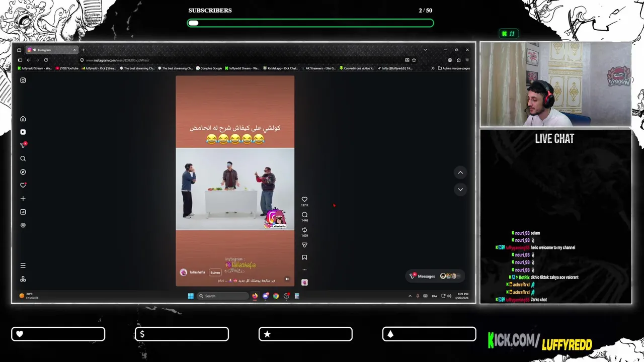Open the reel's audio thumbnail
This screenshot has width=644, height=362.
(x=304, y=283)
